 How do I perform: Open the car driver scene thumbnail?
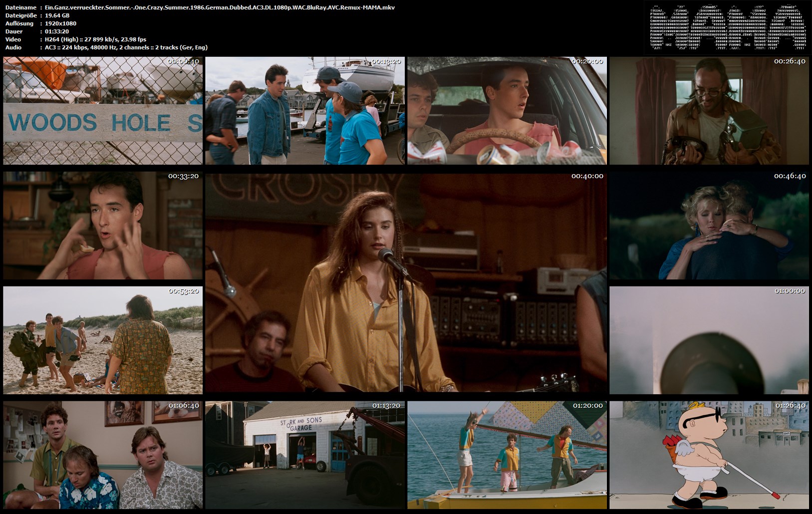(x=507, y=111)
